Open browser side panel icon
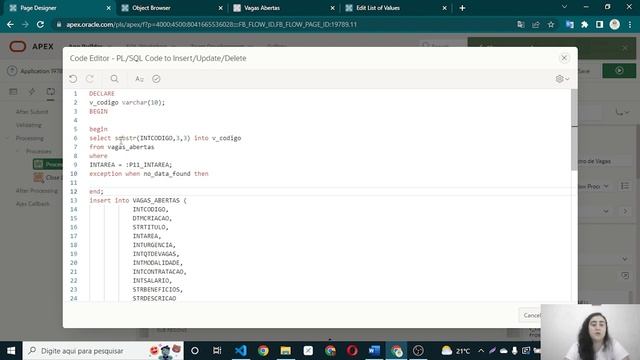Screen dimensions: 640x360 (599, 24)
